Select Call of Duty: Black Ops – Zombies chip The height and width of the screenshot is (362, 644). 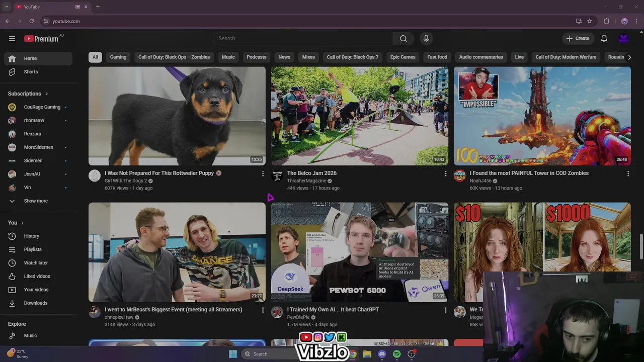point(174,57)
